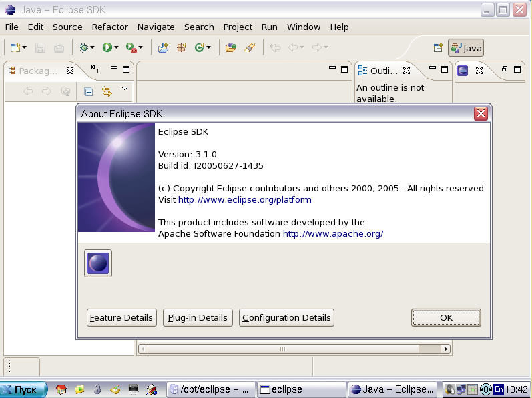Click the Forward navigation arrow in toolbar
Screen dimensions: 532x398
click(317, 47)
